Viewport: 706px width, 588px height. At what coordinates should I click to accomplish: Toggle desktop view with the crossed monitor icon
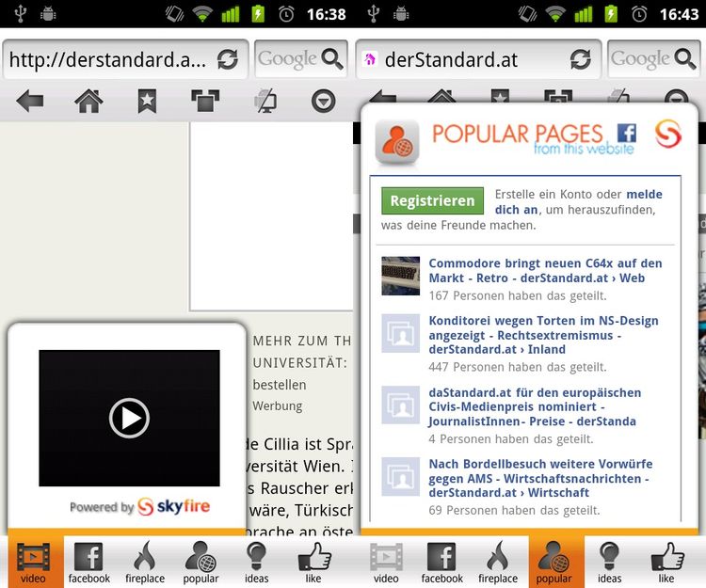click(265, 101)
